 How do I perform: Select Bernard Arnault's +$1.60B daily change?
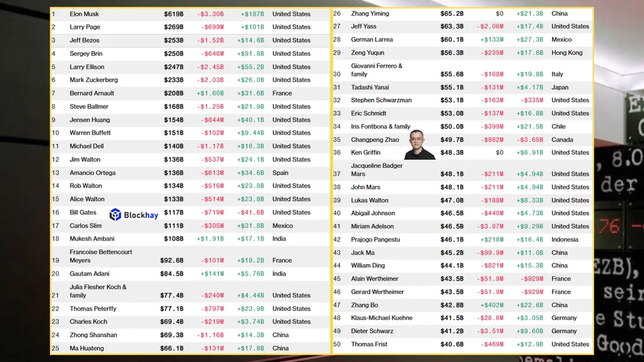coord(210,93)
